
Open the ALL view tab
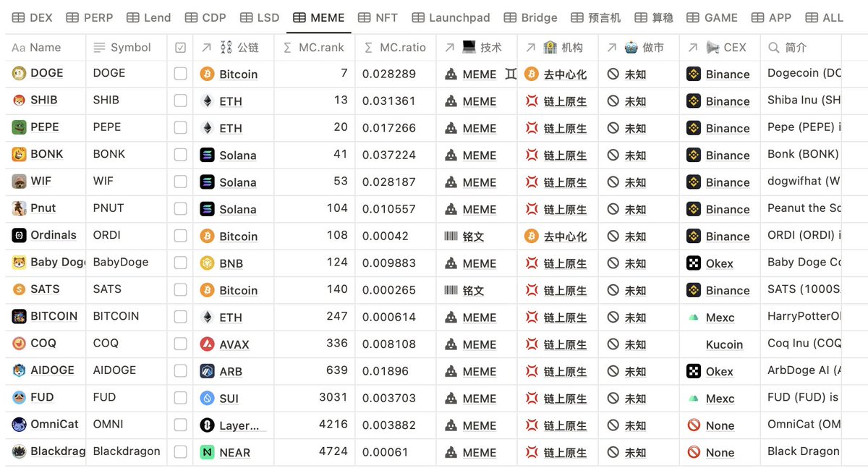(824, 17)
